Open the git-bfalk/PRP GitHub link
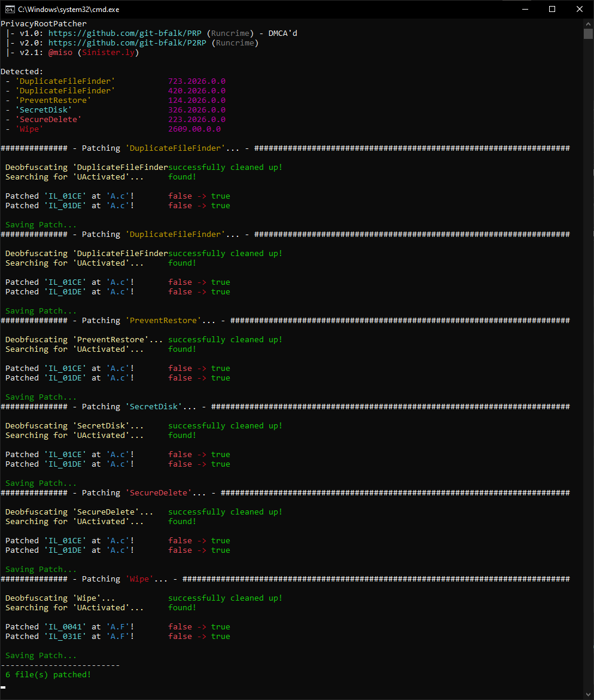Image resolution: width=594 pixels, height=700 pixels. tap(125, 34)
